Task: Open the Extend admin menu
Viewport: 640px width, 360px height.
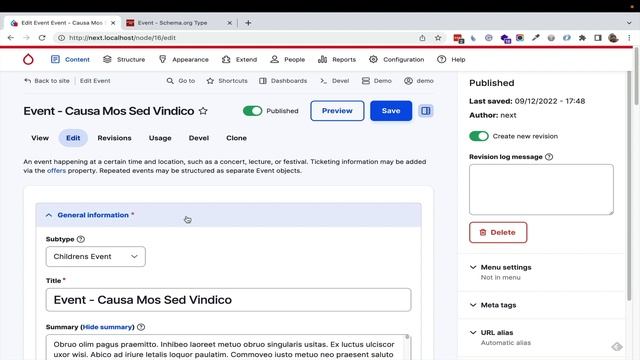Action: tap(239, 60)
